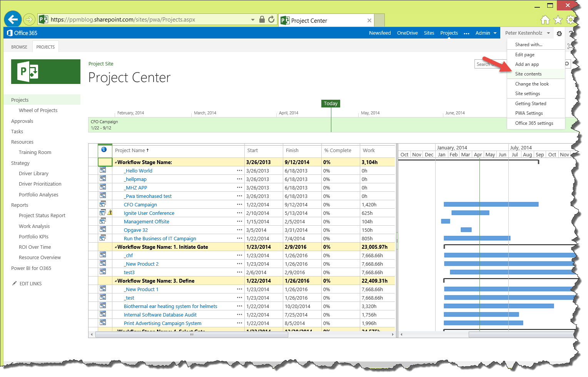Navigate to Resource Overview in the sidebar
Image resolution: width=588 pixels, height=377 pixels.
pos(40,257)
